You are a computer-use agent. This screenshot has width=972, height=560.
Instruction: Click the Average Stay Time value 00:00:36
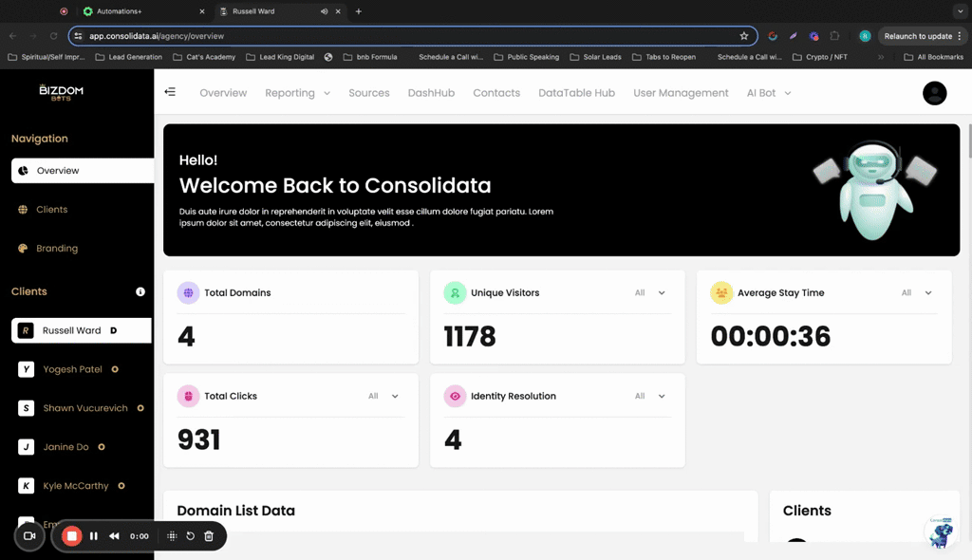771,336
